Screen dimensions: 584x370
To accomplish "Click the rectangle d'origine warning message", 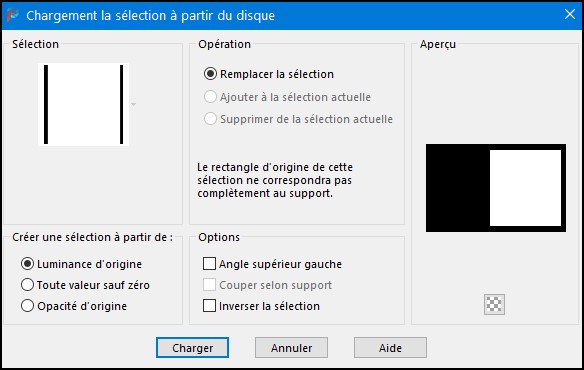I will (275, 180).
